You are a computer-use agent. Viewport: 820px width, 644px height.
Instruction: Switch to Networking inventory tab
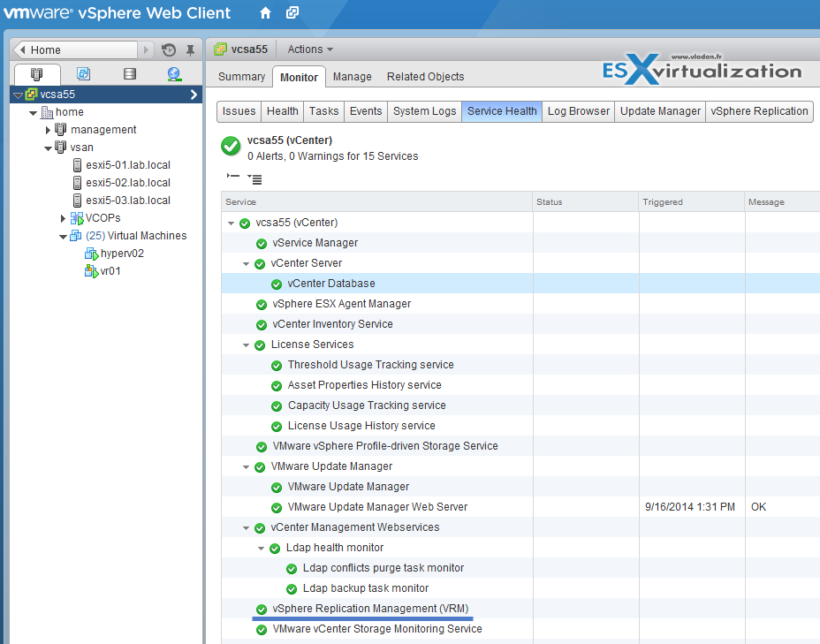pos(175,74)
